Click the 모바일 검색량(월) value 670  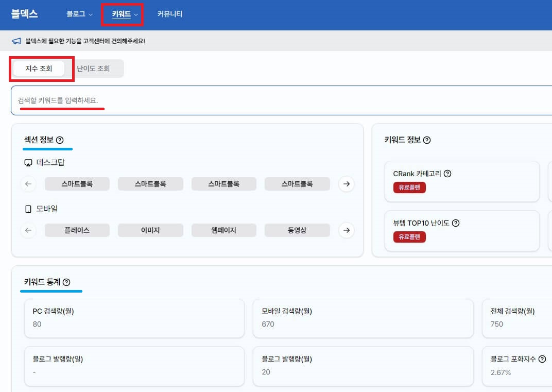(268, 324)
